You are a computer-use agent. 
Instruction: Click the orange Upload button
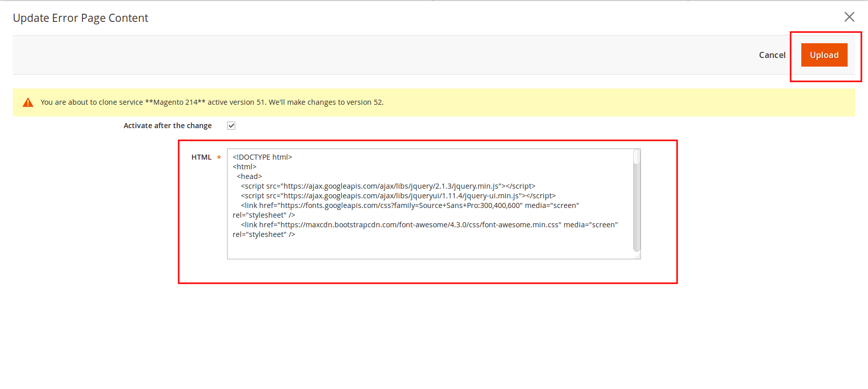[824, 55]
